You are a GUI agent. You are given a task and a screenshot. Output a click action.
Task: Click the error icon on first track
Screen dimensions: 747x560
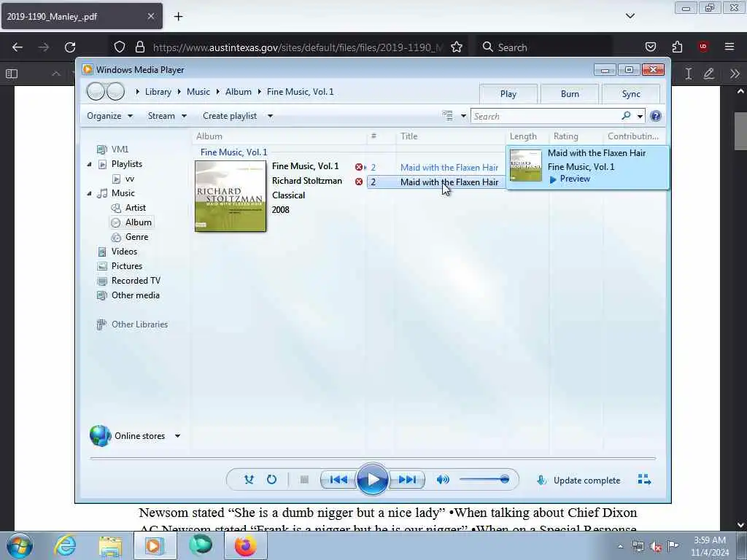pyautogui.click(x=359, y=167)
